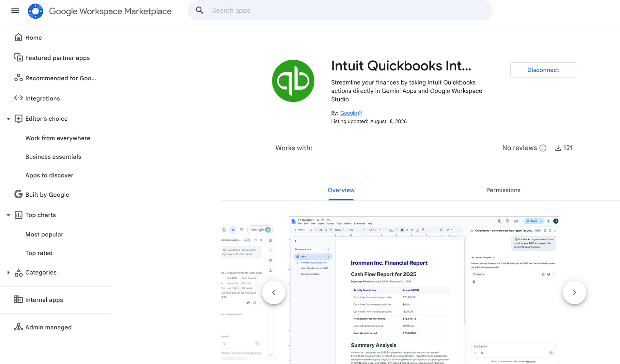Focus the Search apps field
This screenshot has height=364, width=620.
click(340, 10)
